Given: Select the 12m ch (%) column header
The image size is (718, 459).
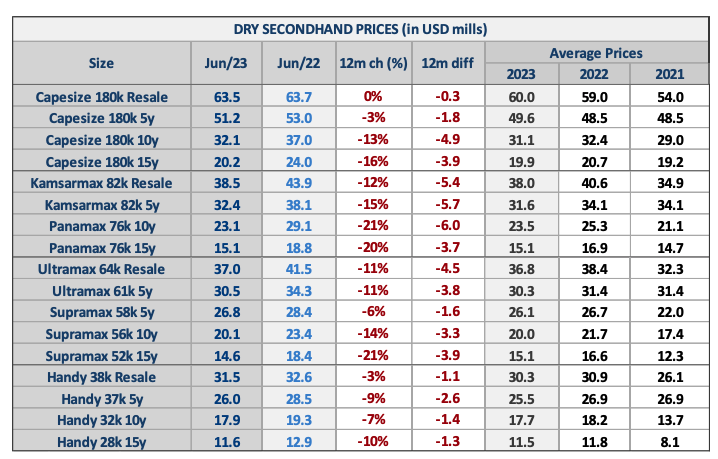Looking at the screenshot, I should pos(371,63).
